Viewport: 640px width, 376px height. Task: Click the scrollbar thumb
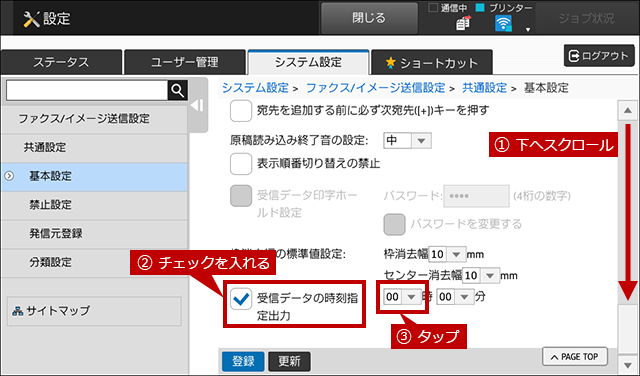(627, 329)
